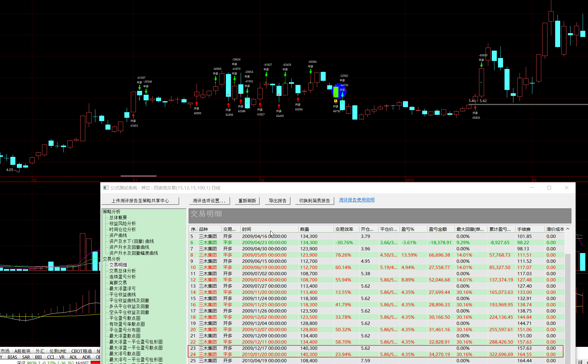Click the red buy arrow labeled 65820
588x364 pixels.
(475, 108)
